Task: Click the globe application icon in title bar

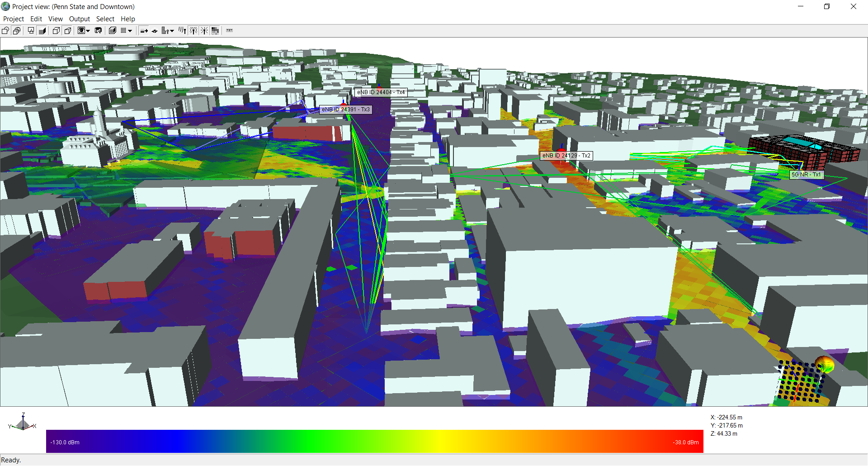Action: tap(5, 6)
